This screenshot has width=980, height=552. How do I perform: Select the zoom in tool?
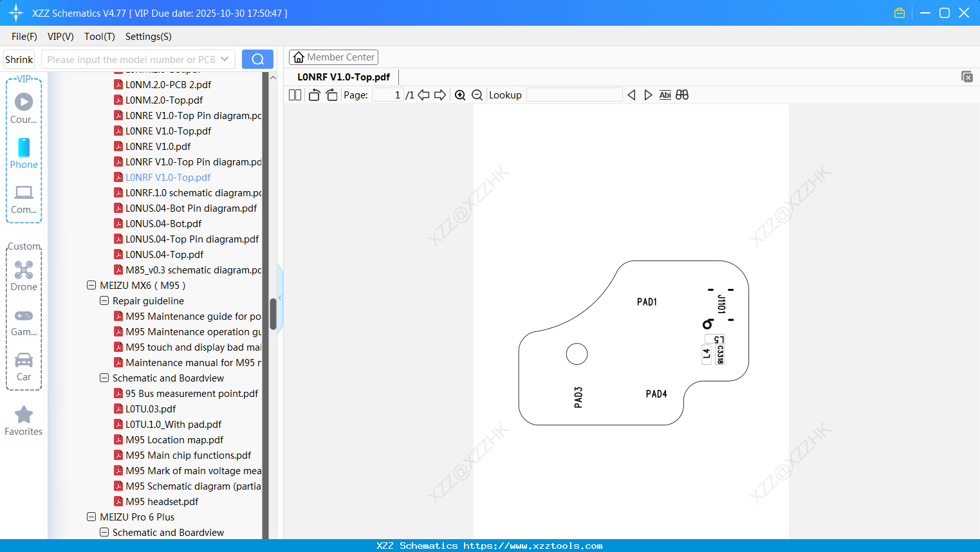(460, 95)
